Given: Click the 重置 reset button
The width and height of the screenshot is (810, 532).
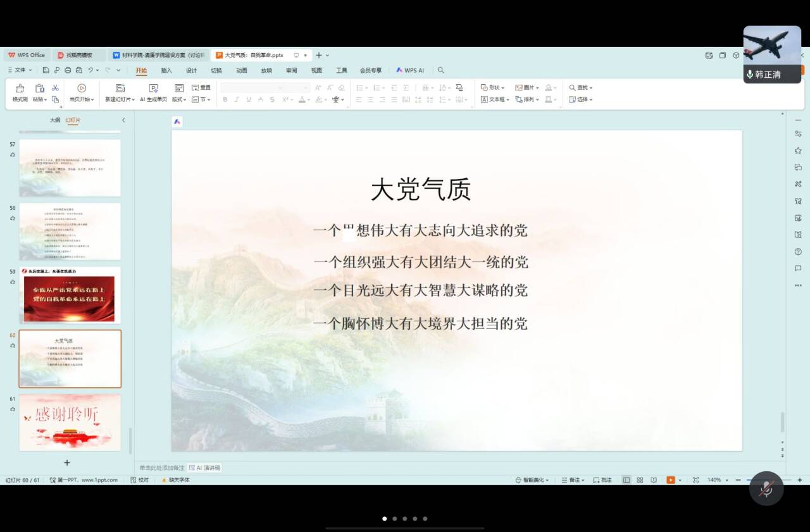Looking at the screenshot, I should tap(201, 87).
